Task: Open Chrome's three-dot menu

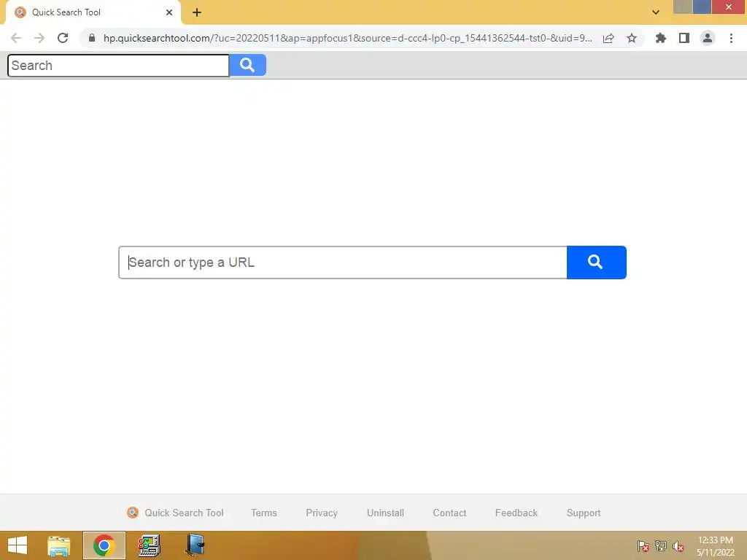Action: click(731, 38)
